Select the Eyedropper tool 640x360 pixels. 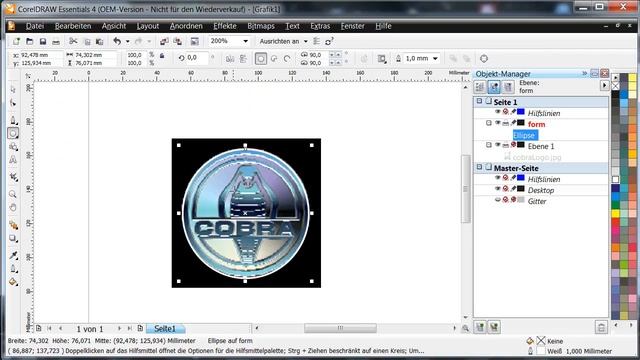click(13, 255)
